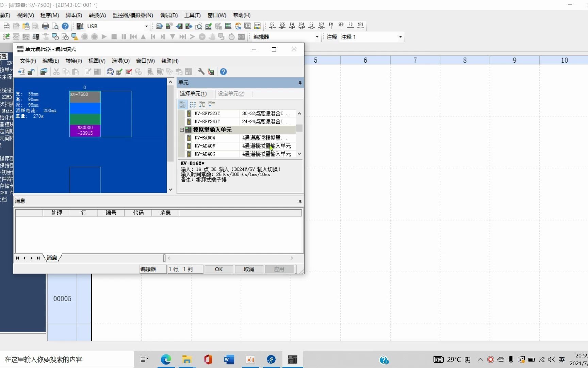Image resolution: width=588 pixels, height=368 pixels.
Task: Open 选项(O) menu in unit editor
Action: tap(120, 61)
